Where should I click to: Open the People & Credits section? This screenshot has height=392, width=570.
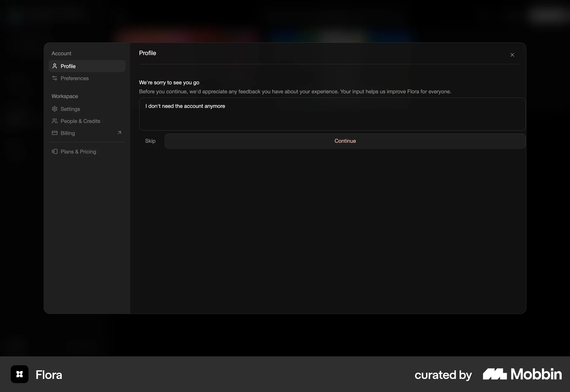pos(80,121)
